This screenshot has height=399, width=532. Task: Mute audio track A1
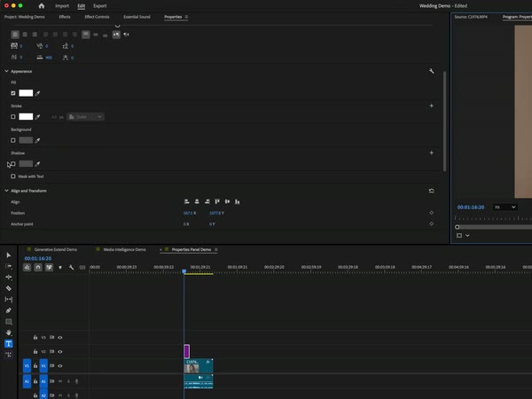[60, 381]
